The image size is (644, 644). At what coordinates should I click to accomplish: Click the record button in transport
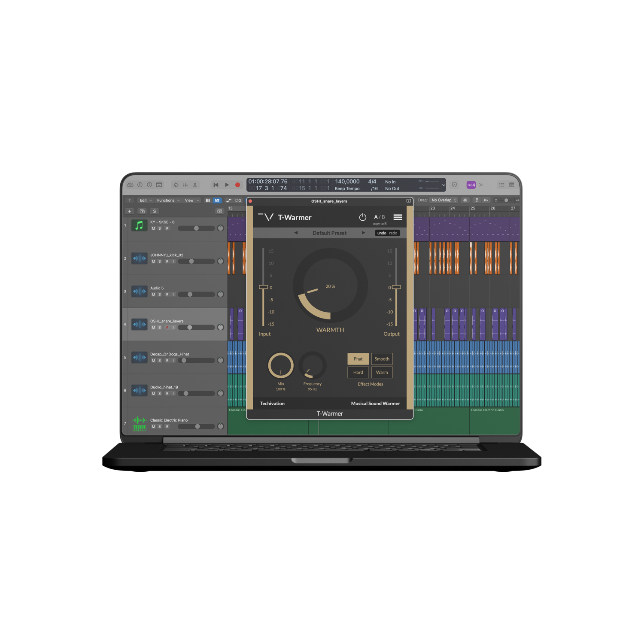tap(237, 185)
